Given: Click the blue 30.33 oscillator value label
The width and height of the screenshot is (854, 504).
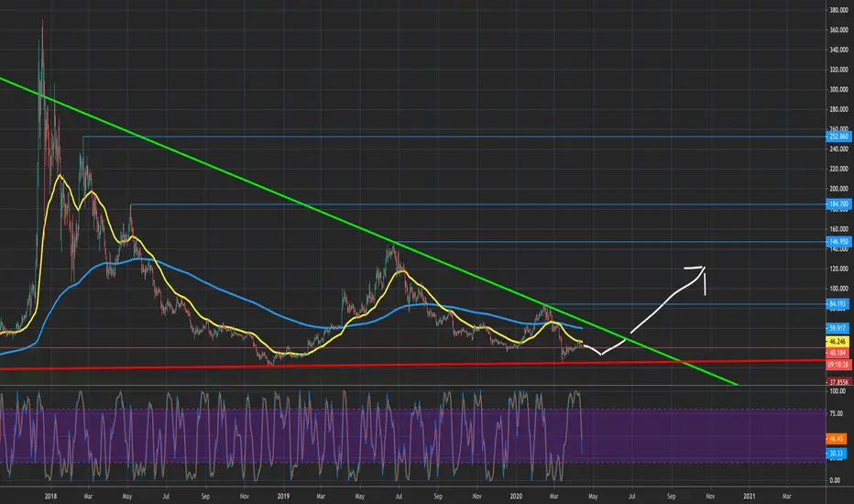Looking at the screenshot, I should (x=836, y=454).
